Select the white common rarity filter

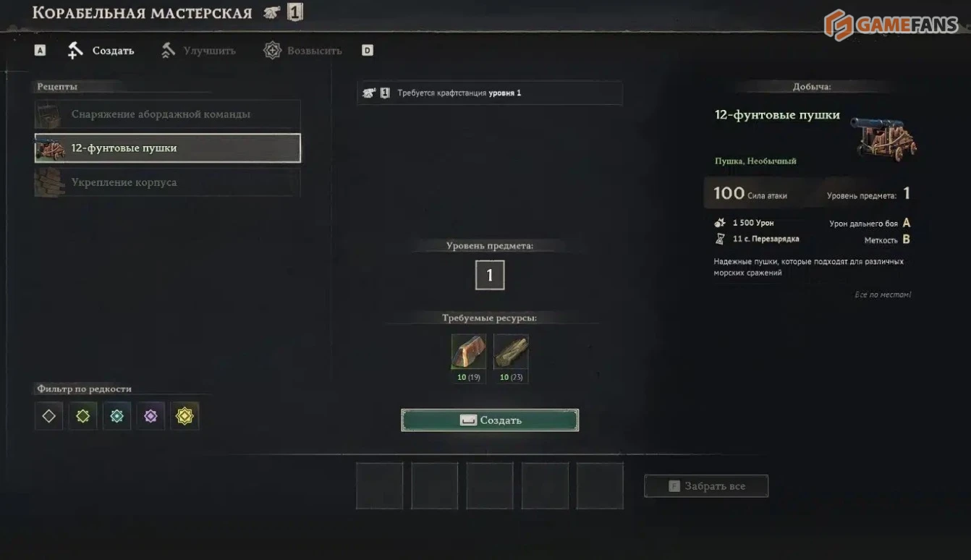(48, 416)
